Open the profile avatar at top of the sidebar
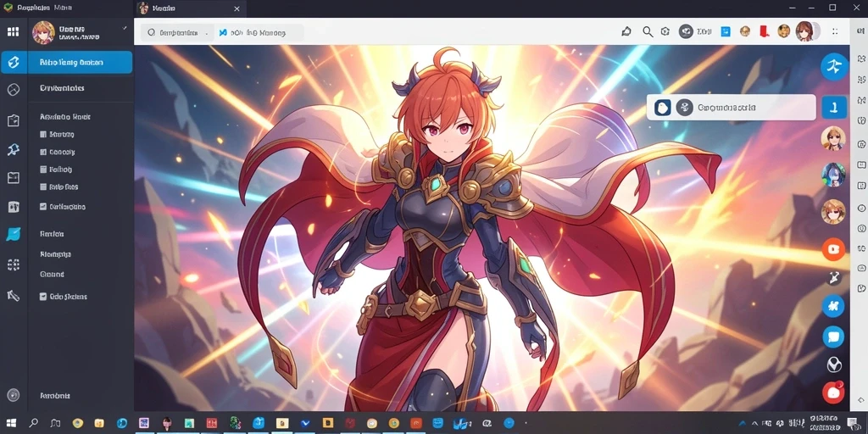The height and width of the screenshot is (434, 868). coord(44,32)
